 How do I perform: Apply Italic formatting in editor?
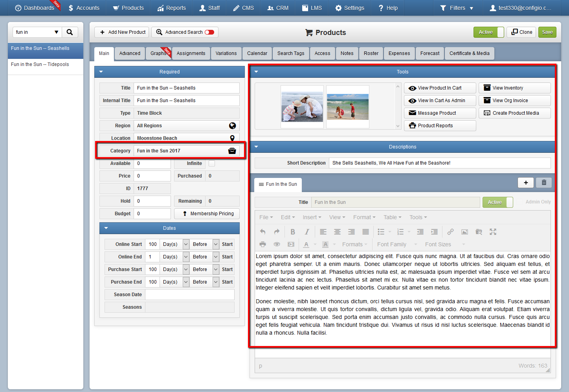(307, 232)
